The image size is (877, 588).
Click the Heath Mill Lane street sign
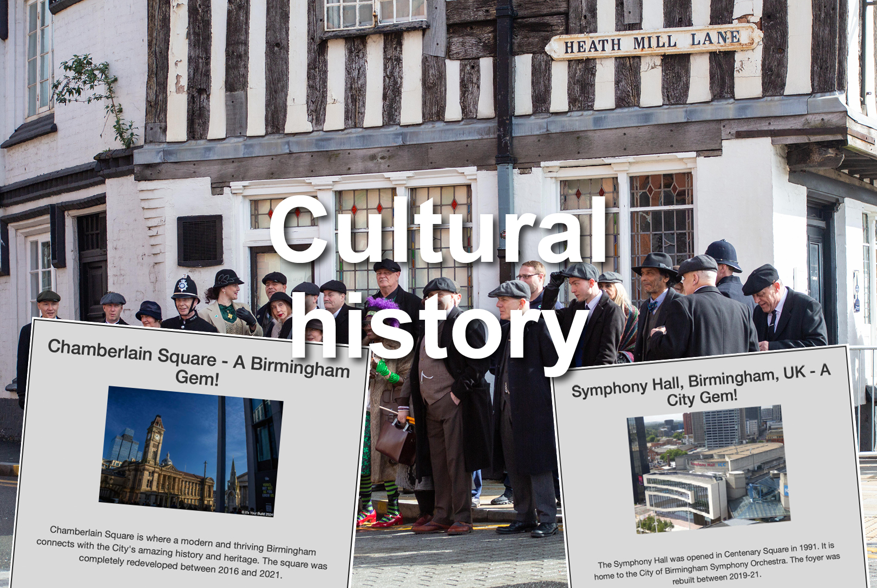[x=652, y=42]
